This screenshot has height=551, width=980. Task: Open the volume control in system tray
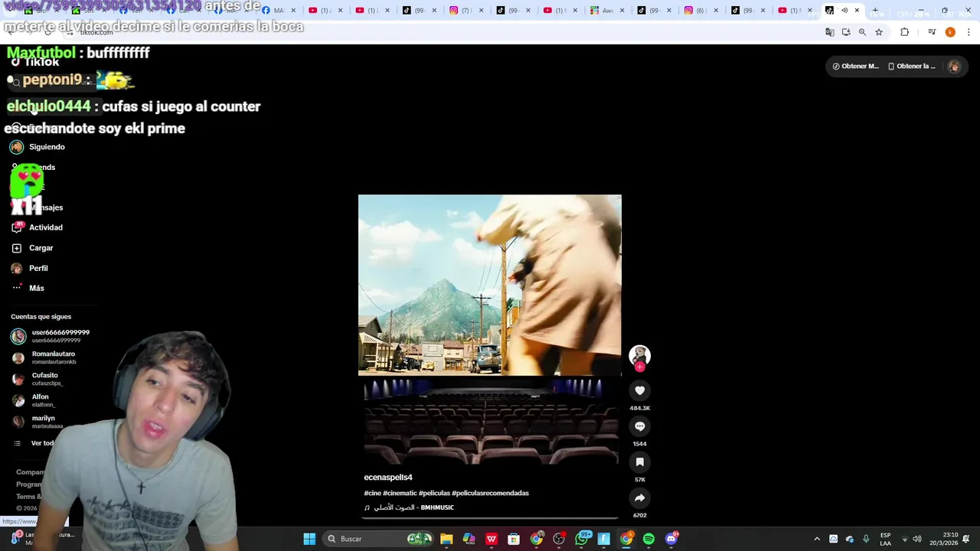(x=917, y=539)
